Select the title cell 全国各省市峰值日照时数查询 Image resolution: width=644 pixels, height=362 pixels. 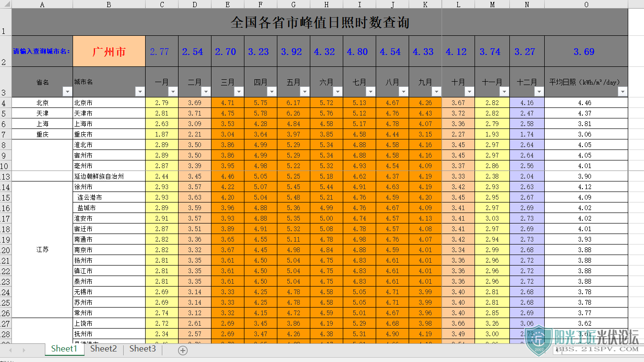pyautogui.click(x=320, y=22)
